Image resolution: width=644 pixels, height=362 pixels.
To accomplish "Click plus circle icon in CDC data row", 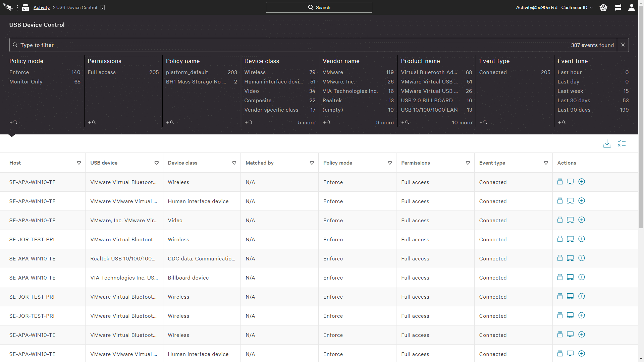I will 582,258.
